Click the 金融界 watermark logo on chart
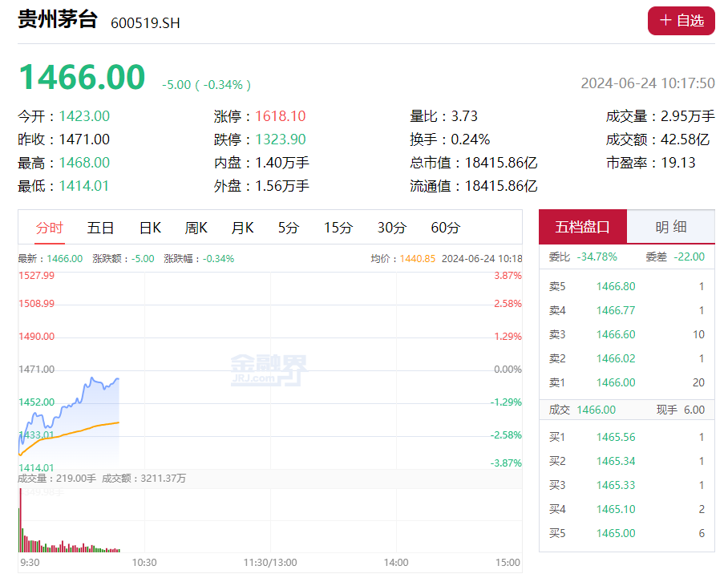 pyautogui.click(x=269, y=370)
